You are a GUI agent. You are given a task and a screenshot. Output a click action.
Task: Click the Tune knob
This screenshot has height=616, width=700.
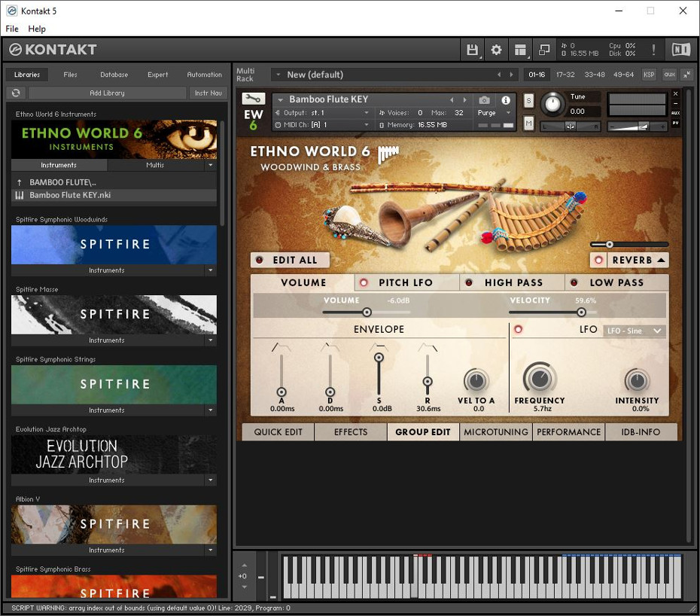click(552, 104)
